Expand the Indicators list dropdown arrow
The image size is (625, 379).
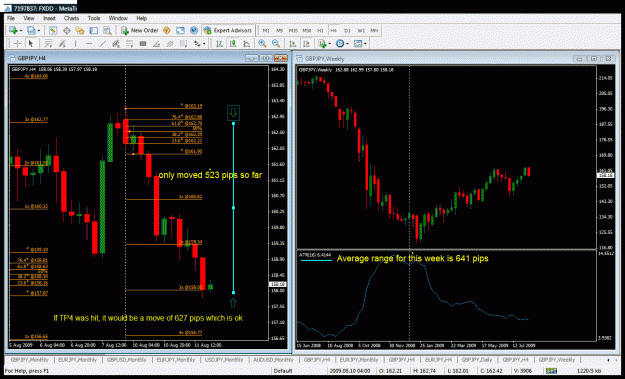coord(330,44)
